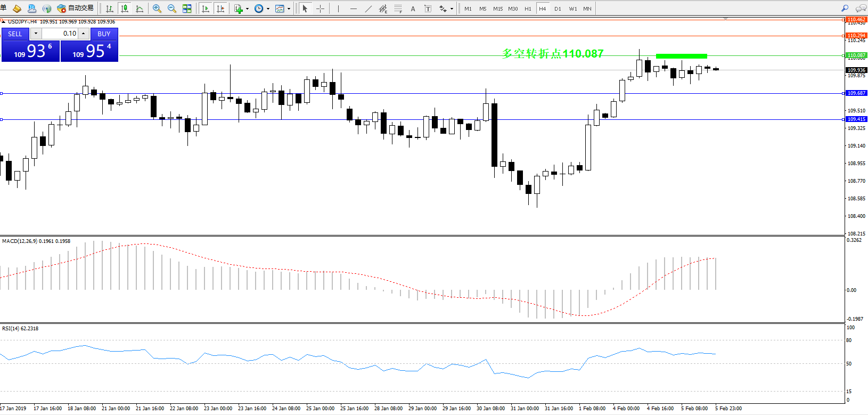Switch to the D1 timeframe
This screenshot has width=868, height=415.
point(558,9)
